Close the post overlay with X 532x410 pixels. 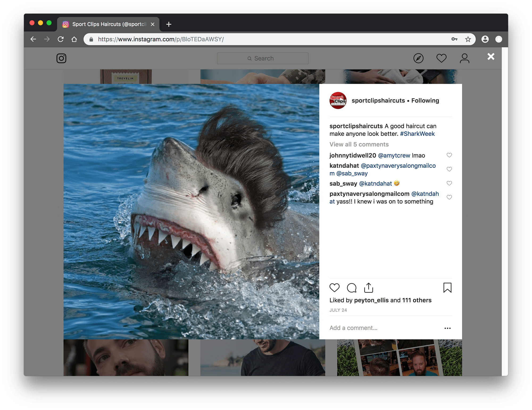pyautogui.click(x=491, y=57)
